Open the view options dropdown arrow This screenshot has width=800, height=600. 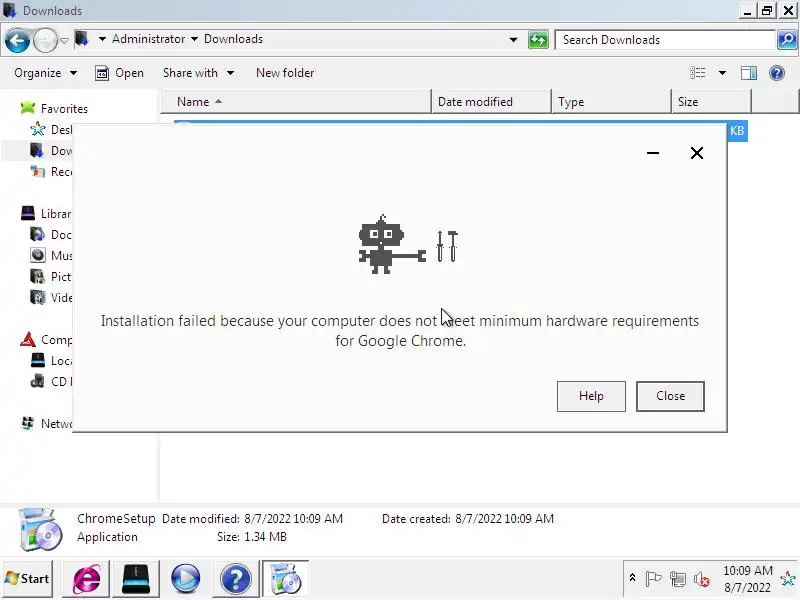(x=722, y=73)
